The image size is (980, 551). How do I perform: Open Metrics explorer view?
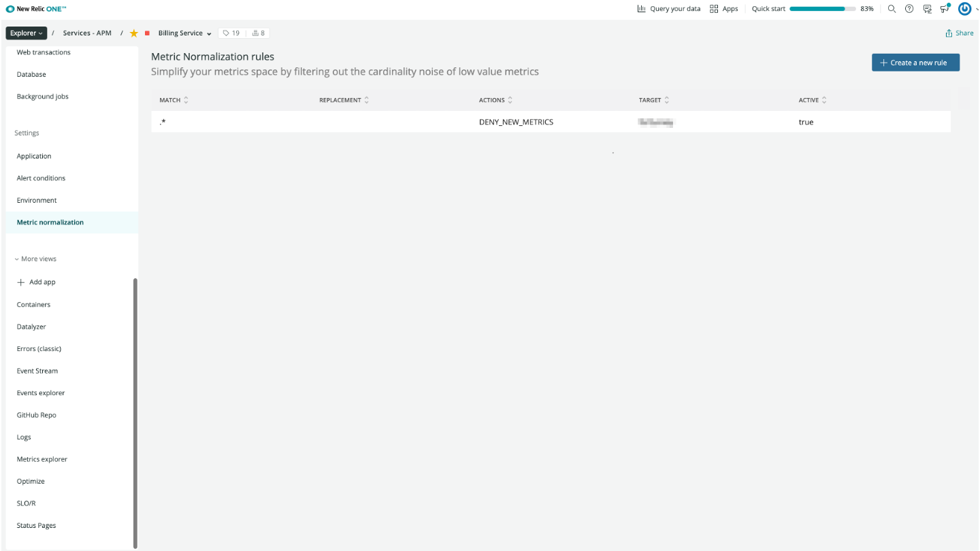coord(42,460)
